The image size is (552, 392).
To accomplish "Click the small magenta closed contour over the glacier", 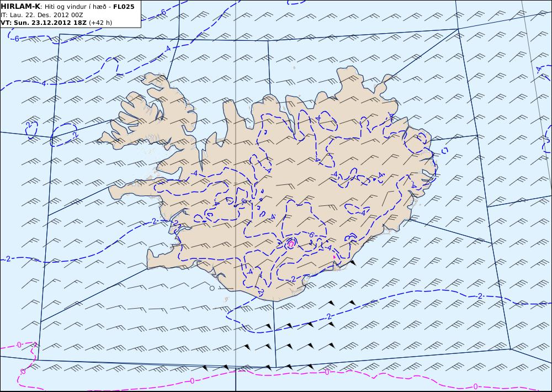I will 291,243.
